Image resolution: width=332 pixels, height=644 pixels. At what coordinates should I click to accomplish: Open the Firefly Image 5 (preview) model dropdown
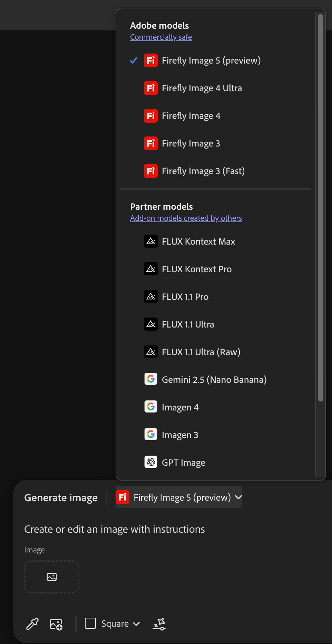(x=178, y=497)
